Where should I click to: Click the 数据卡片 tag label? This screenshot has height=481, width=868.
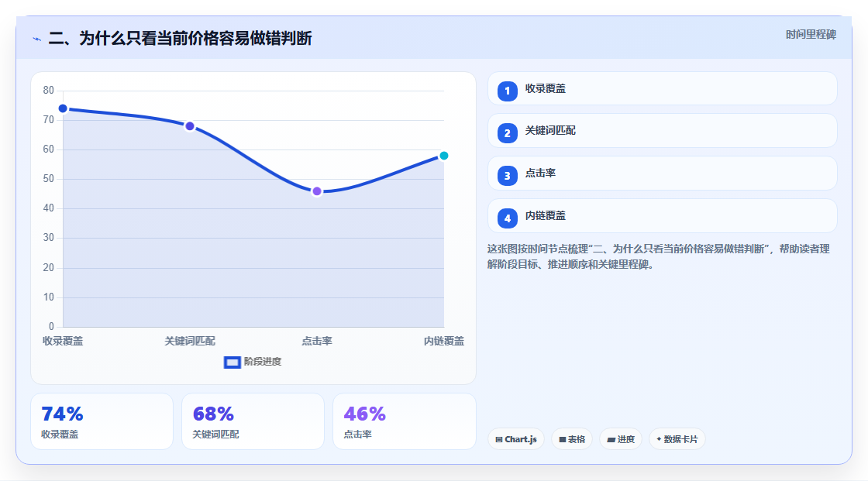tap(681, 439)
